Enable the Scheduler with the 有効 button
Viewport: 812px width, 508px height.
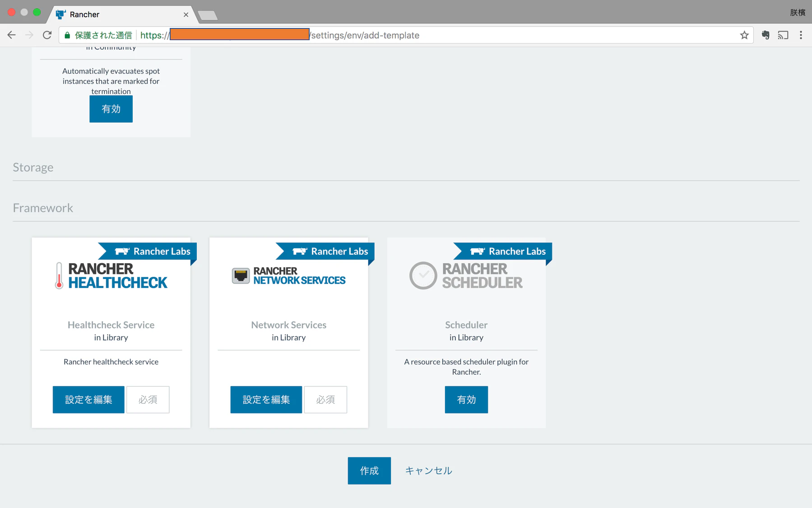[466, 400]
